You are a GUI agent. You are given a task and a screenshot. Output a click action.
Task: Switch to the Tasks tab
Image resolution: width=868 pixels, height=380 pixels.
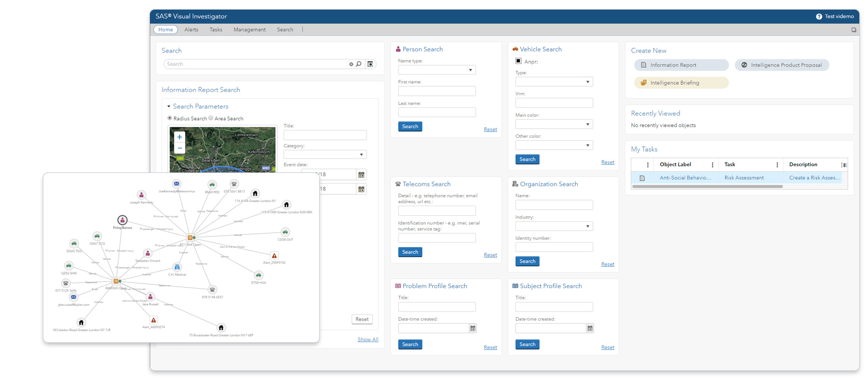point(216,30)
